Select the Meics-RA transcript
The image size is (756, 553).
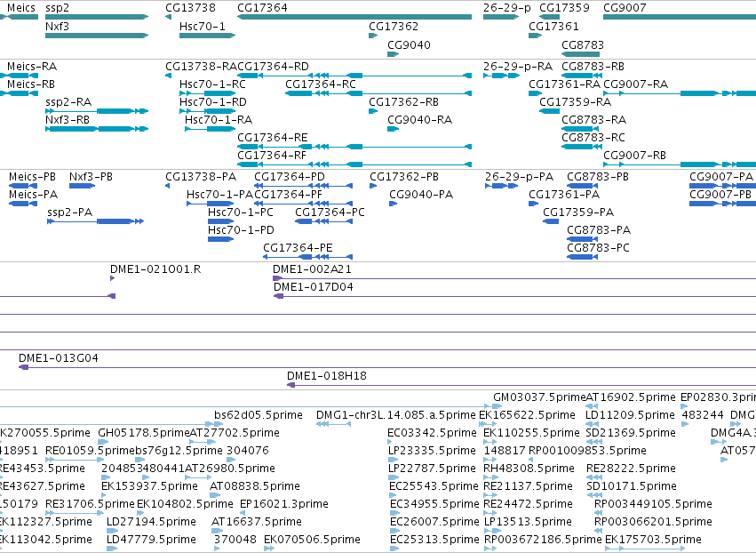32,66
